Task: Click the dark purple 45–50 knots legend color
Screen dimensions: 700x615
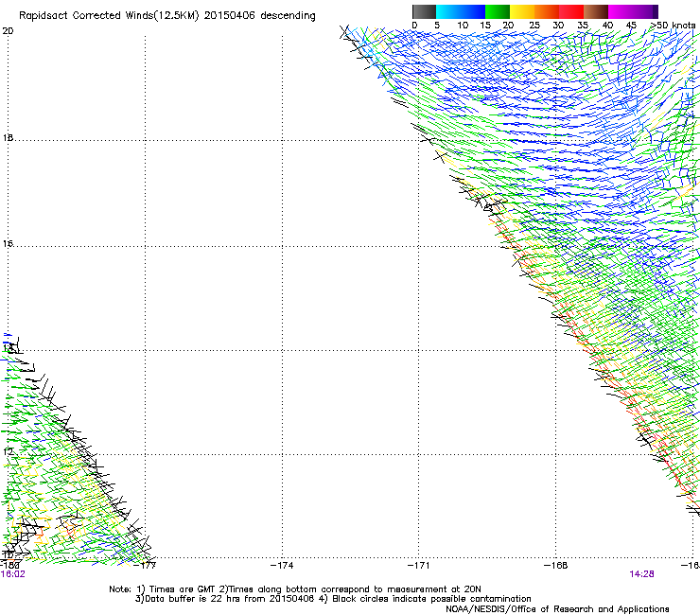Action: [645, 11]
